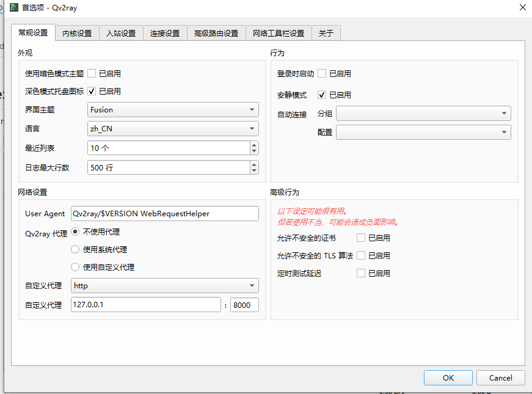Enable 允许不安全的 TLS 算法 checkbox

[361, 255]
